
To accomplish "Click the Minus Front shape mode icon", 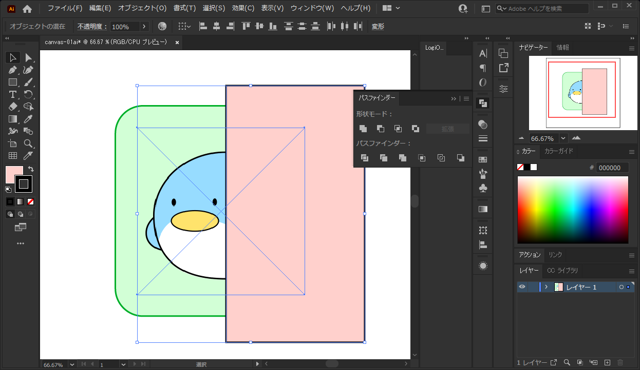I will (380, 129).
